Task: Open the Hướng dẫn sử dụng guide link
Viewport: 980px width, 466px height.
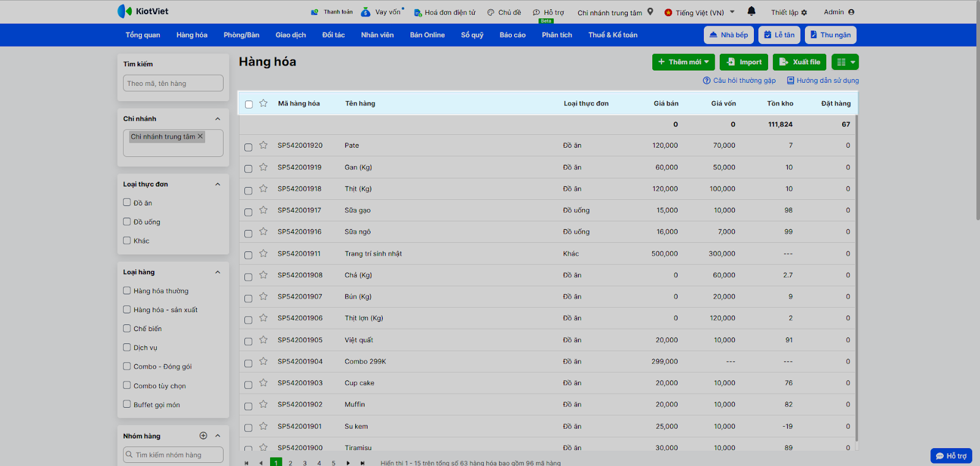Action: (823, 80)
